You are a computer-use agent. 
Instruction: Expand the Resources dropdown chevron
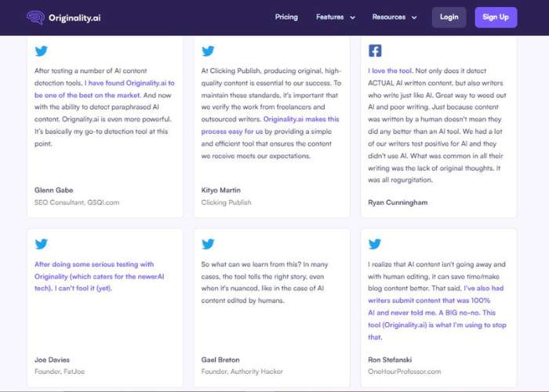[414, 17]
